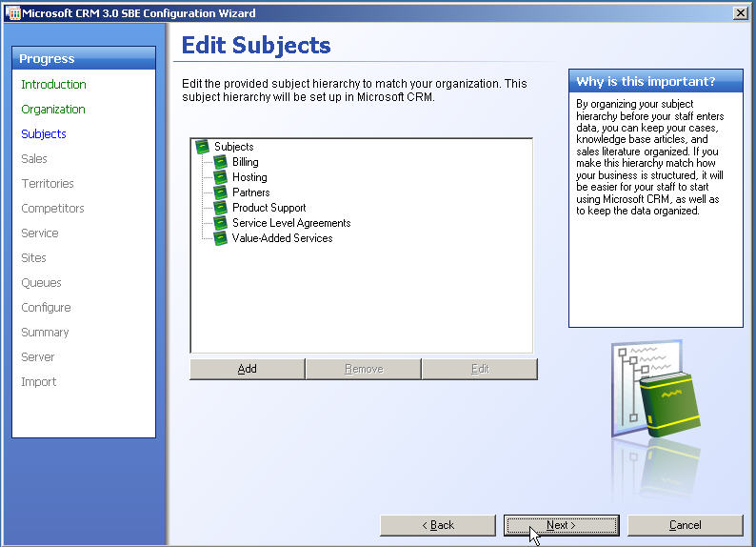
Task: Select Service Level Agreements in the tree
Action: point(291,223)
